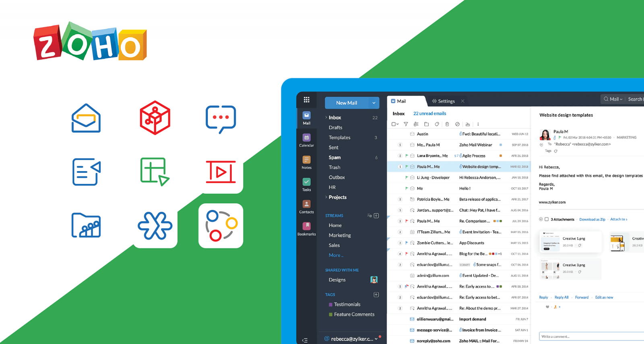
Task: Click the Zoho Mail envelope product icon
Action: tap(86, 118)
